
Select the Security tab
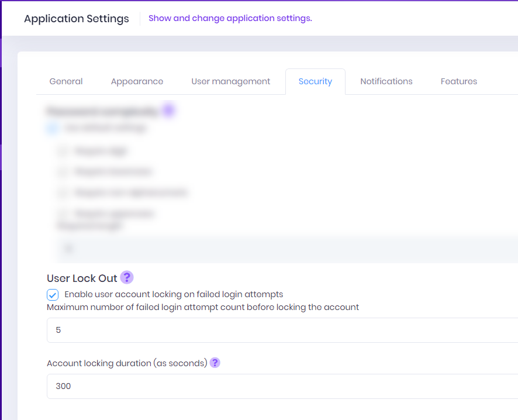(x=315, y=81)
